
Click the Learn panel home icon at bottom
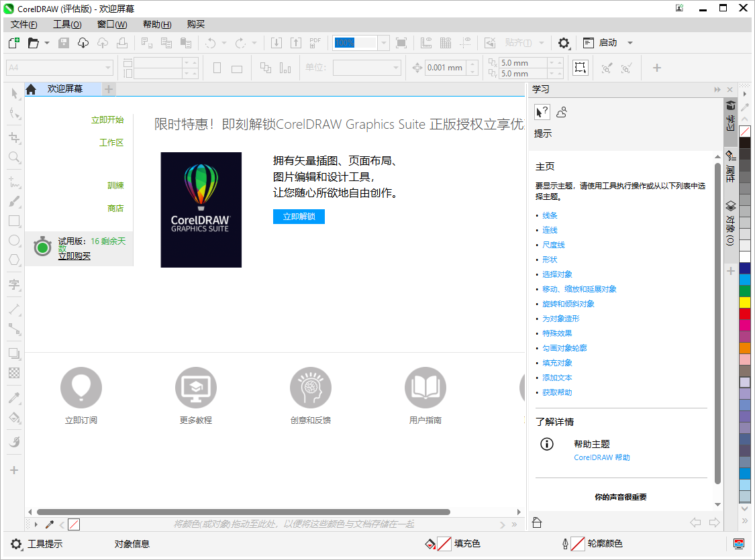coord(537,522)
